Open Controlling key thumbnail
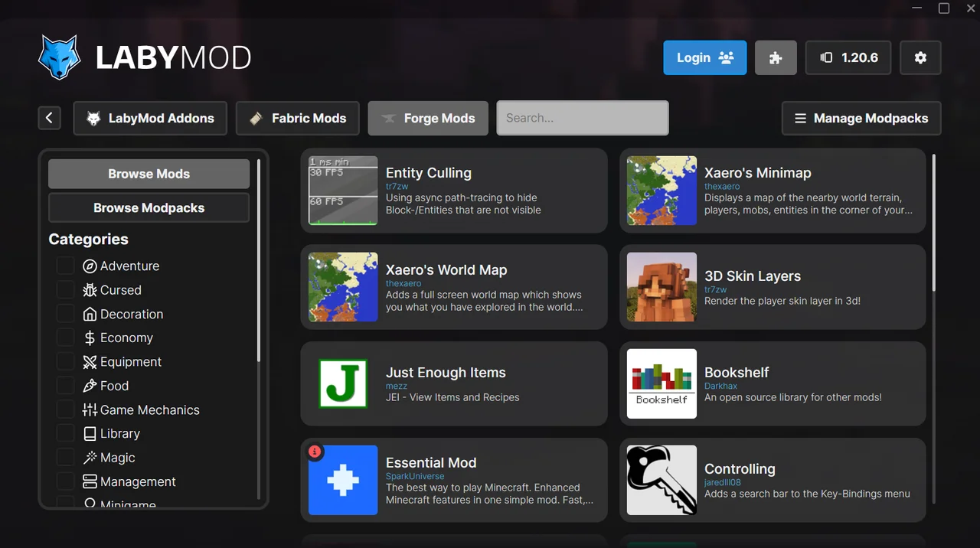This screenshot has height=548, width=980. coord(661,480)
